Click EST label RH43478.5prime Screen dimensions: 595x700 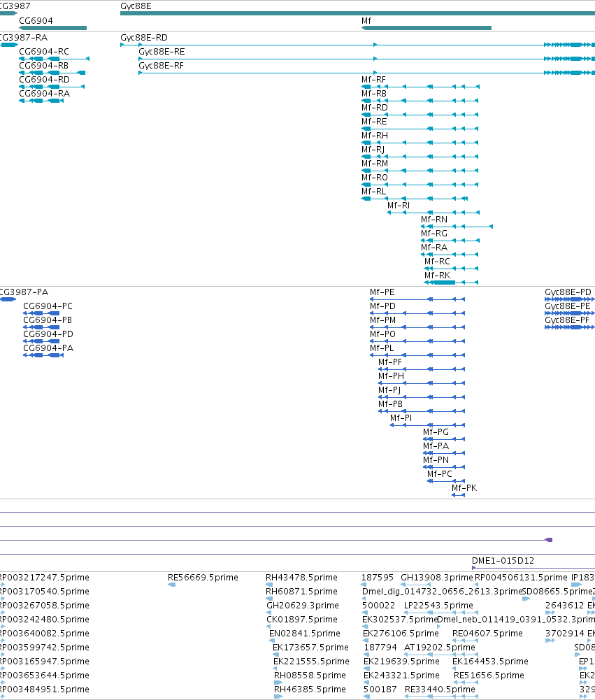pos(301,578)
